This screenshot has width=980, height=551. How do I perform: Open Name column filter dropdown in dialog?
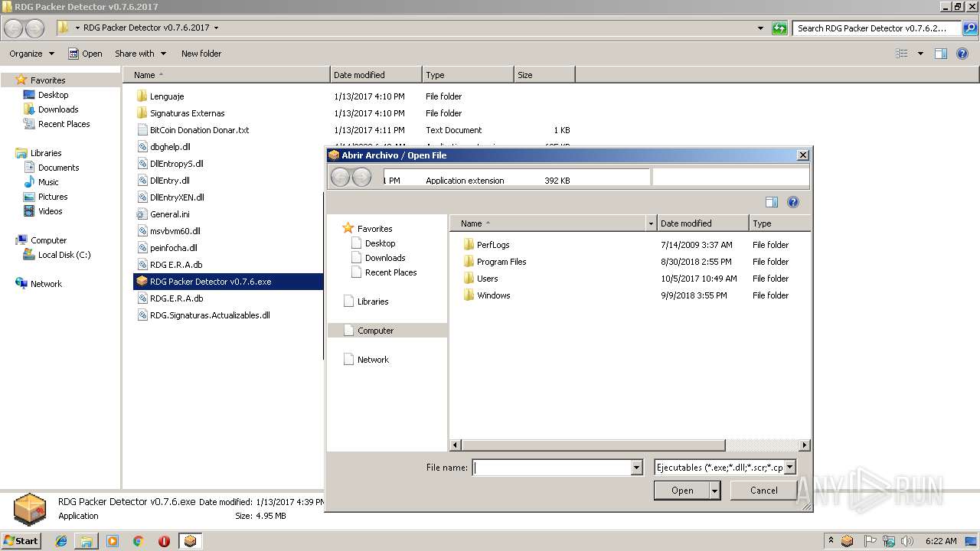click(652, 223)
